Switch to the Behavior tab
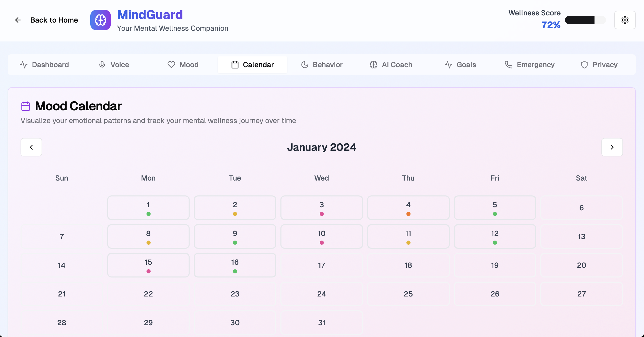Viewport: 644px width, 337px height. pos(322,65)
